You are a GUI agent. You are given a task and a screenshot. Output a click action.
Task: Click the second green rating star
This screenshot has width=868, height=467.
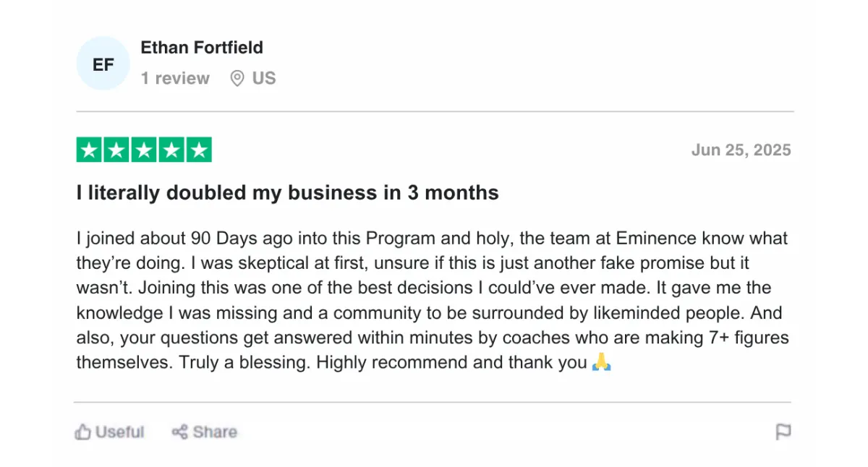point(116,150)
